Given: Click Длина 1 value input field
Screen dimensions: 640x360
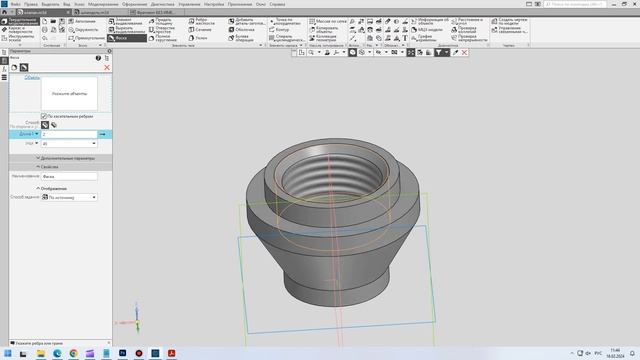Looking at the screenshot, I should tap(69, 134).
